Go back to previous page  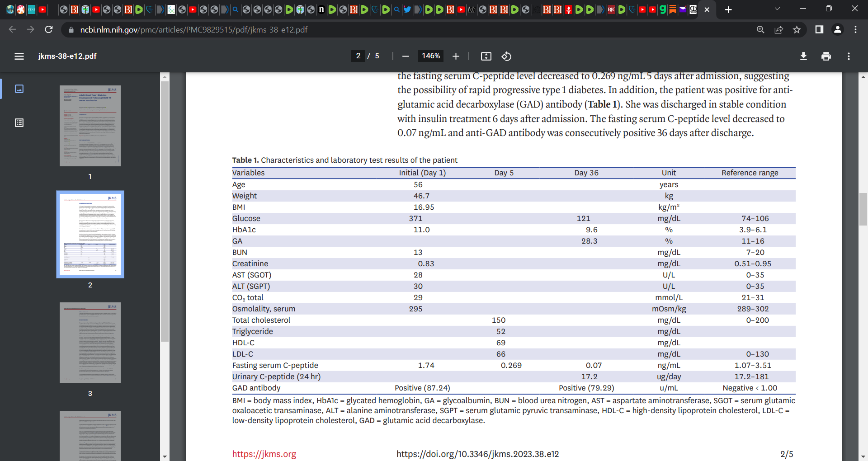[x=12, y=29]
